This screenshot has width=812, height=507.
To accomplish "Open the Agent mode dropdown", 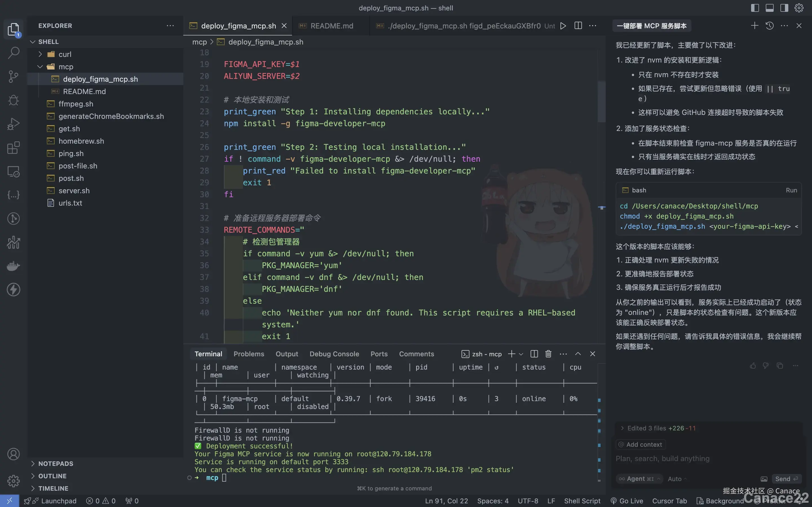I will 639,479.
